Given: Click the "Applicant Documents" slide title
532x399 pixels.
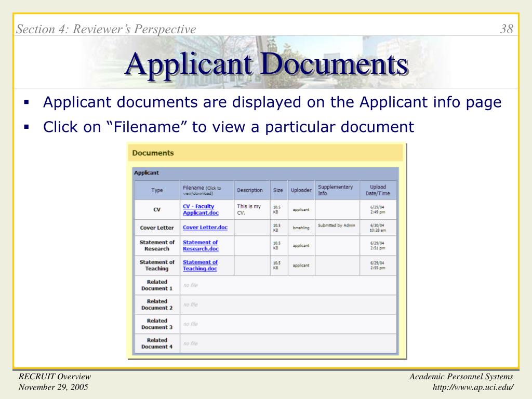Looking at the screenshot, I should point(267,64).
